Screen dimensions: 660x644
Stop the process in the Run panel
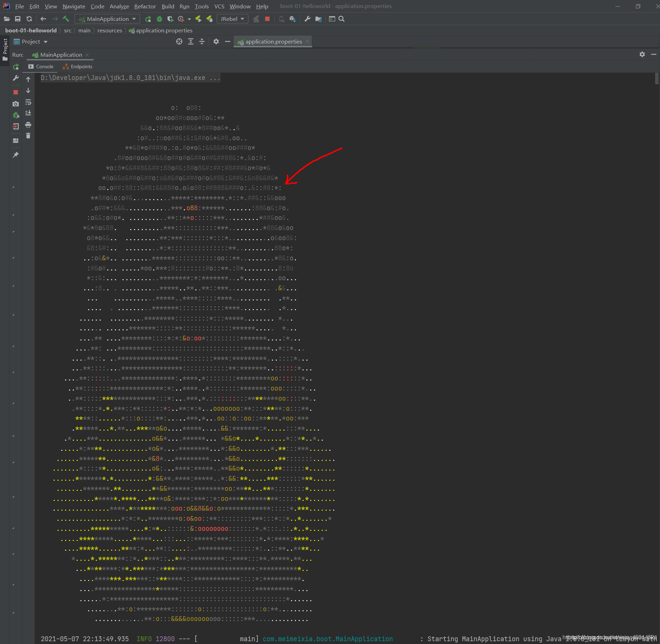tap(16, 92)
